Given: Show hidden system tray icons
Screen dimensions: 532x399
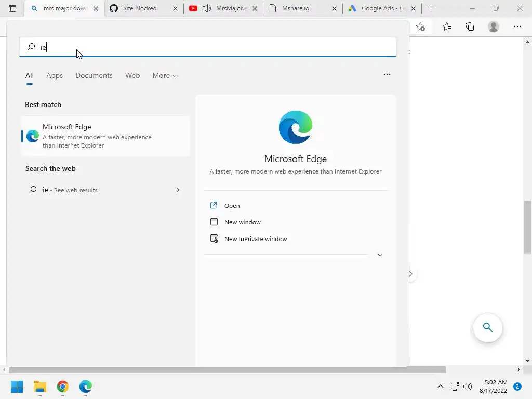Looking at the screenshot, I should pyautogui.click(x=441, y=387).
